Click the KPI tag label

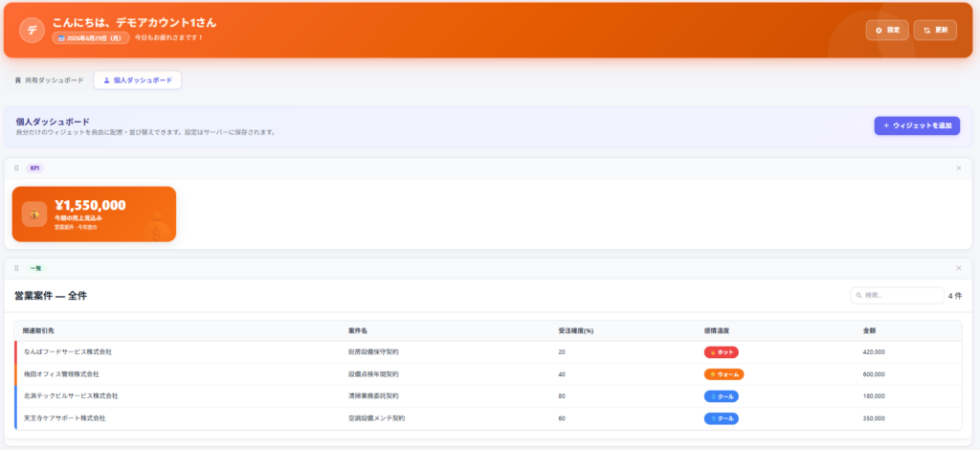(35, 168)
